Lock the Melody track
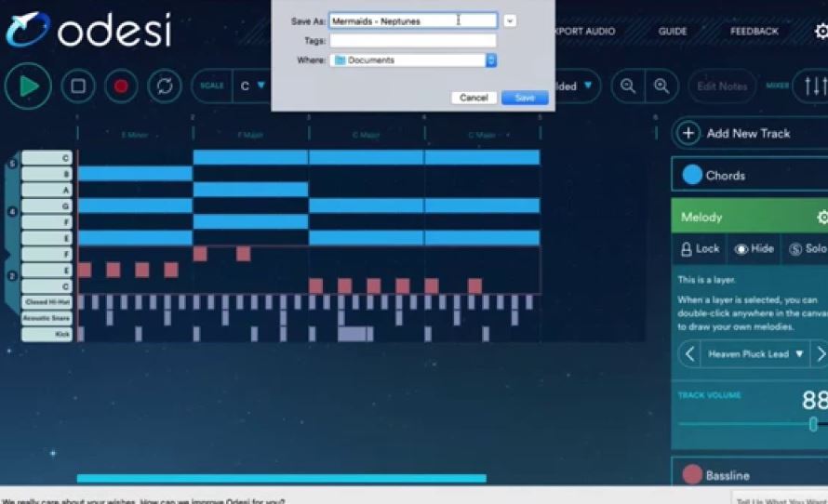 700,249
